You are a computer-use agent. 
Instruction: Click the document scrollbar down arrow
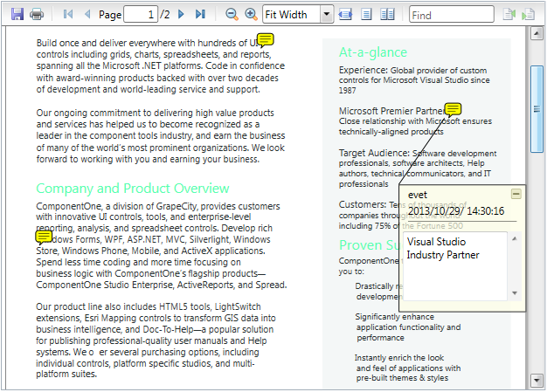[x=537, y=380]
